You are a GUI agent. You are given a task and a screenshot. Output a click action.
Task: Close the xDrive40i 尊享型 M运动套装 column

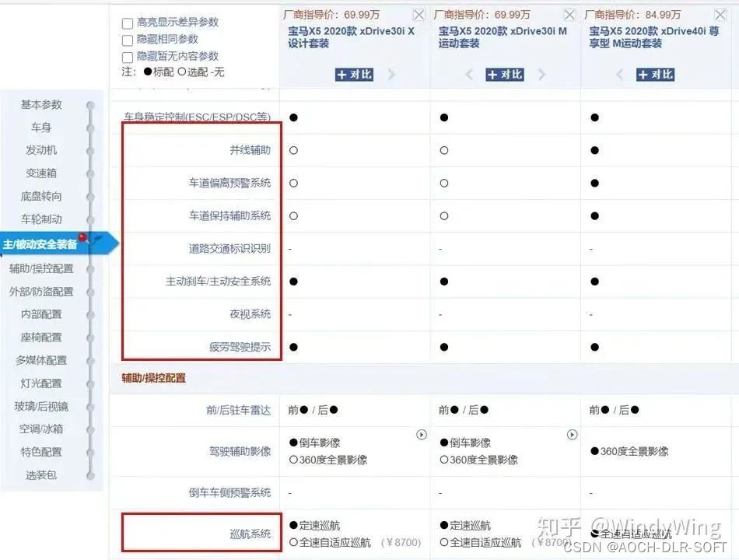[721, 13]
